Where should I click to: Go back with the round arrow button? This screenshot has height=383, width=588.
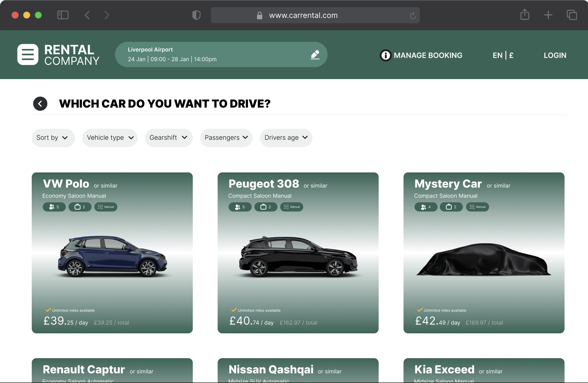[40, 104]
